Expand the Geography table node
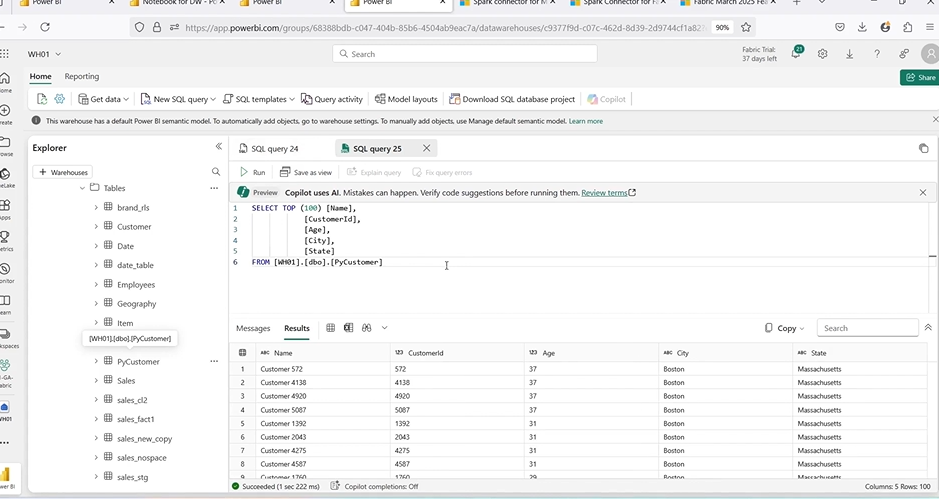 96,304
